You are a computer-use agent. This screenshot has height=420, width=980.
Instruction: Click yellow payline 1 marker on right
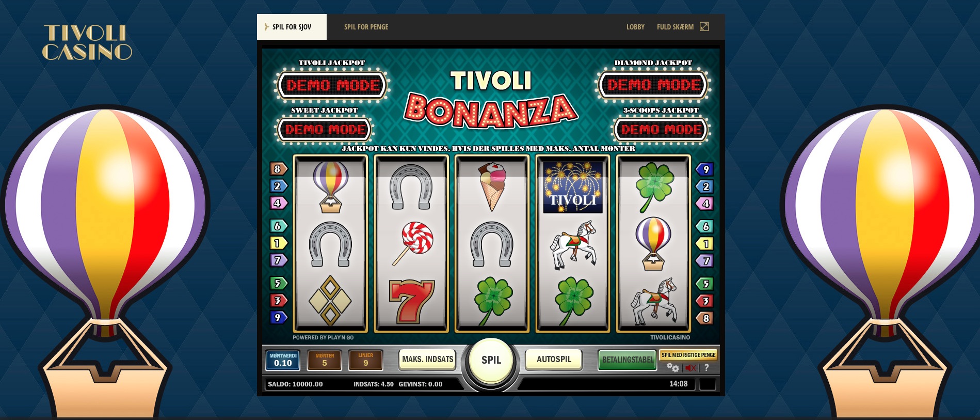(704, 243)
